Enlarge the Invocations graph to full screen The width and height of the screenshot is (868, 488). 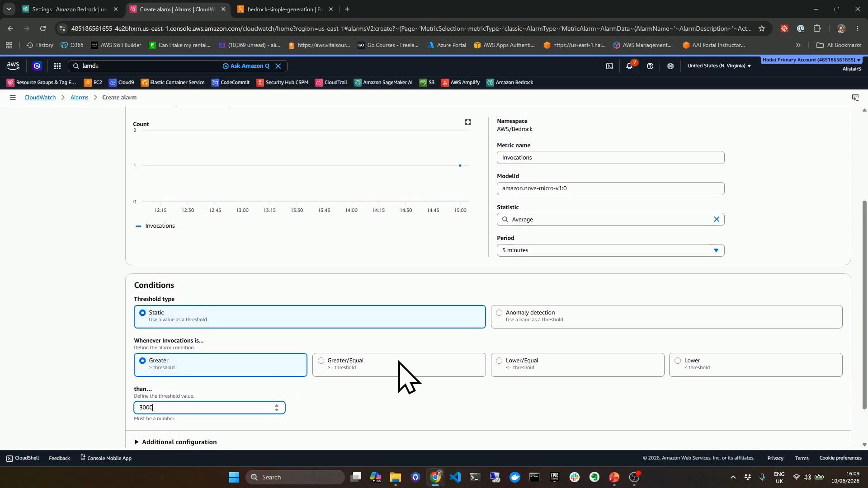pos(468,122)
